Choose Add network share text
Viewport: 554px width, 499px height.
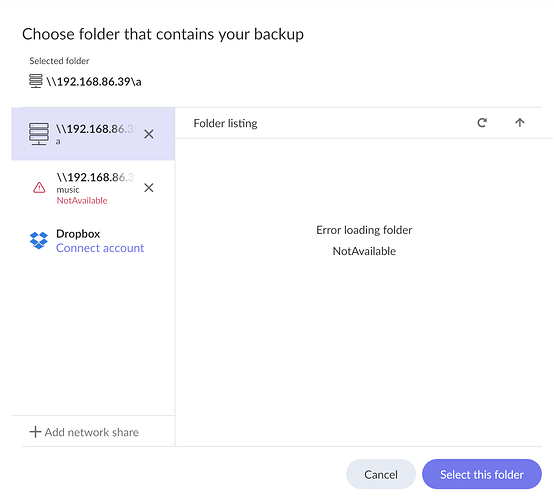click(92, 432)
